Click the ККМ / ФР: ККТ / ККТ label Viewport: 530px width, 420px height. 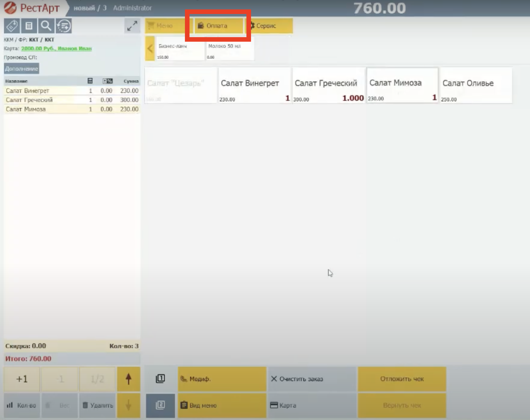pyautogui.click(x=29, y=40)
